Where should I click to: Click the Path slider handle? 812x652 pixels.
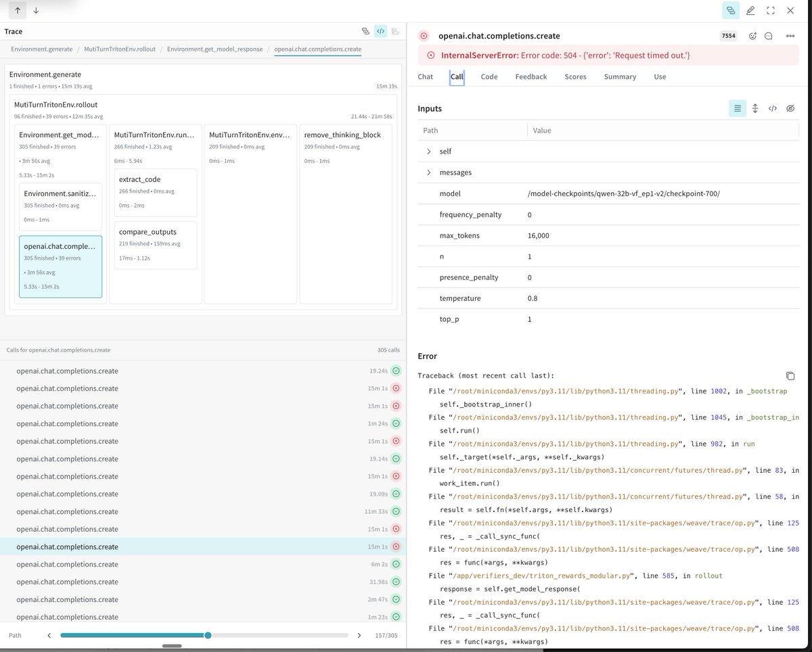[x=208, y=635]
